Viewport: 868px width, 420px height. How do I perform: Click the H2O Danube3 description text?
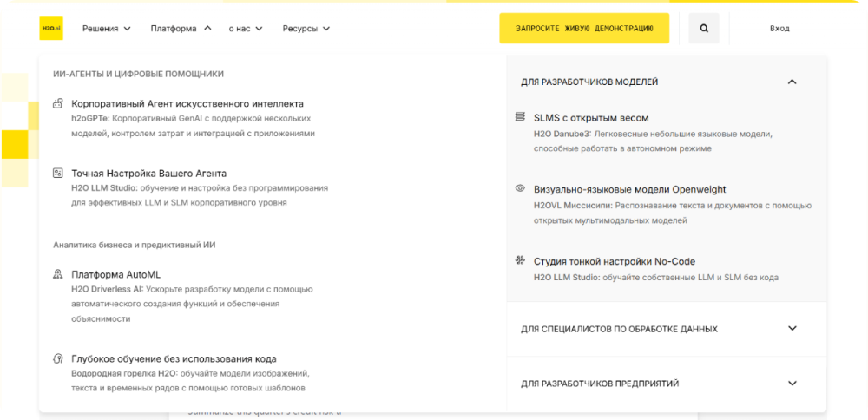coord(653,141)
